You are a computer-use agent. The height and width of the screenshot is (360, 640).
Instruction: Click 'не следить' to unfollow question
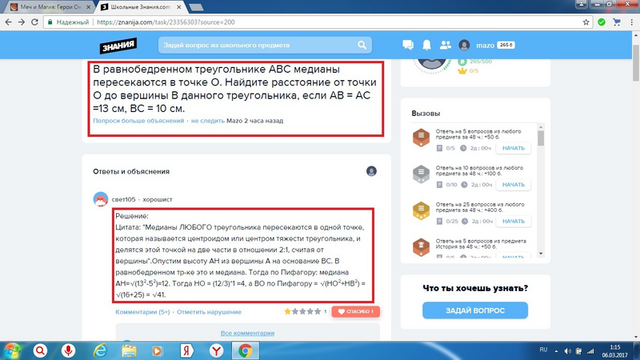click(208, 121)
